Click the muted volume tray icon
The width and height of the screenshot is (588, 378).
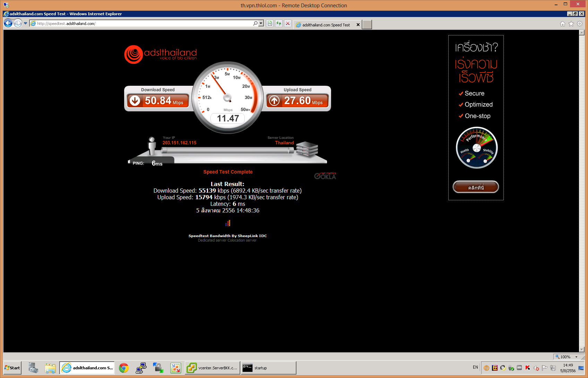pos(536,368)
